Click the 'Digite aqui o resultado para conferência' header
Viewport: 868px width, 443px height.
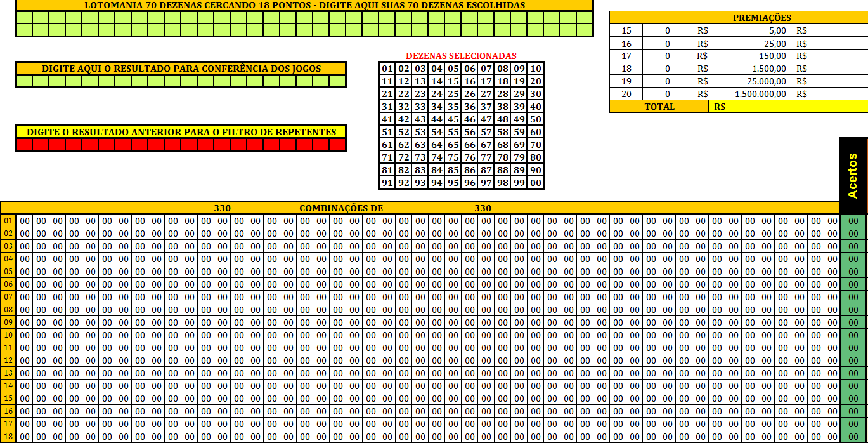point(181,69)
